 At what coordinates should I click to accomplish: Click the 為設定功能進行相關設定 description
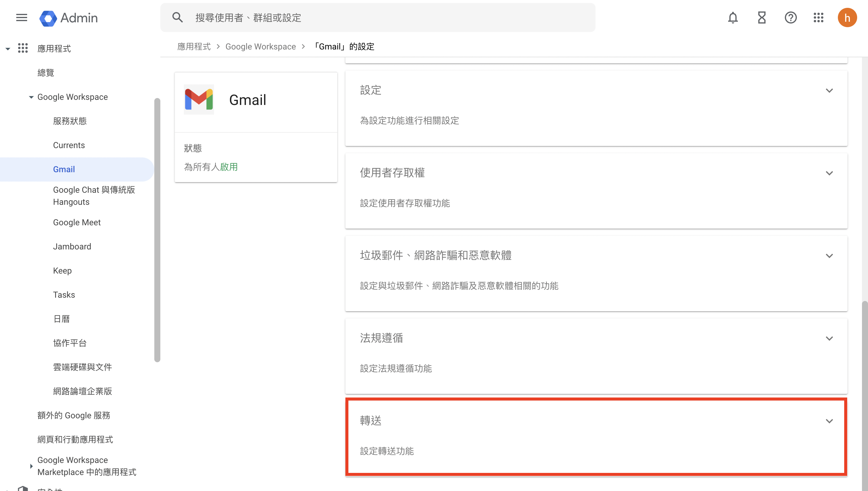coord(409,120)
